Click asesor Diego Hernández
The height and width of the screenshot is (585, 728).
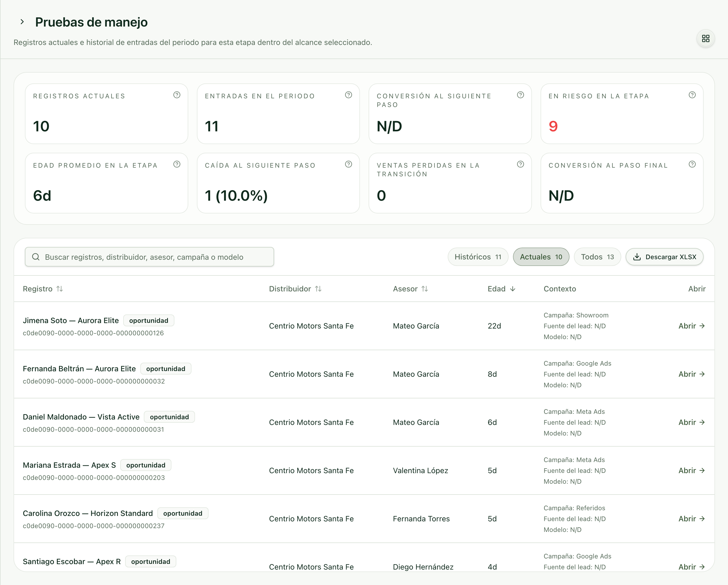click(x=423, y=567)
